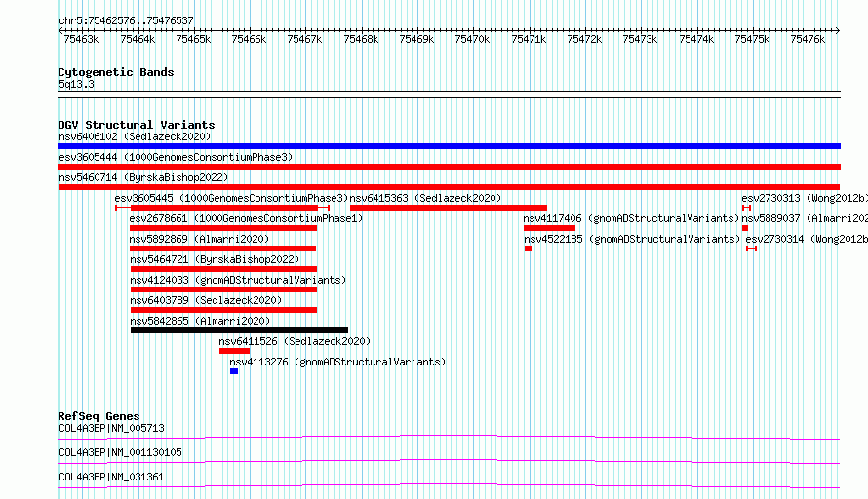Click the nsv5460714 (ByrskaBishop2022) label
The image size is (868, 499).
143,177
